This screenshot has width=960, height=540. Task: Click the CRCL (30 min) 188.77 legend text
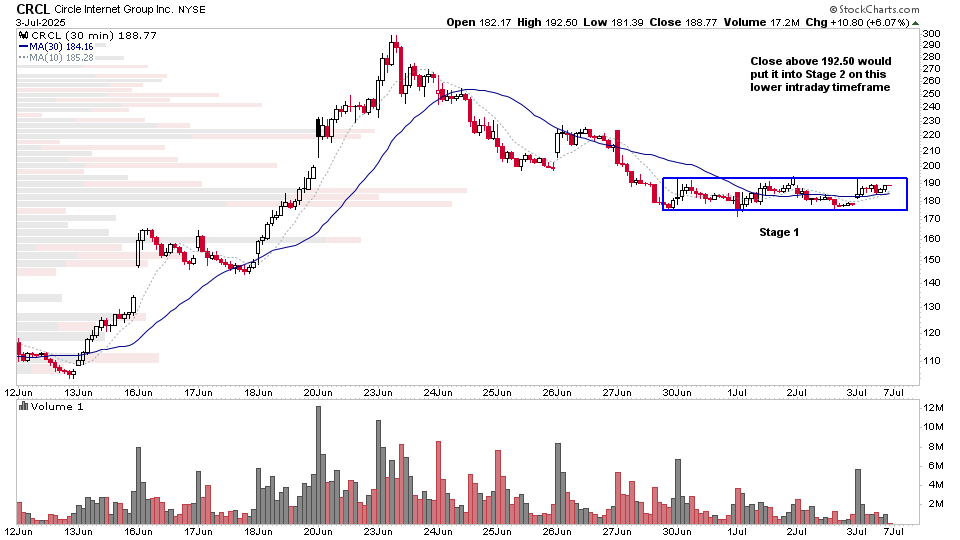click(x=94, y=36)
